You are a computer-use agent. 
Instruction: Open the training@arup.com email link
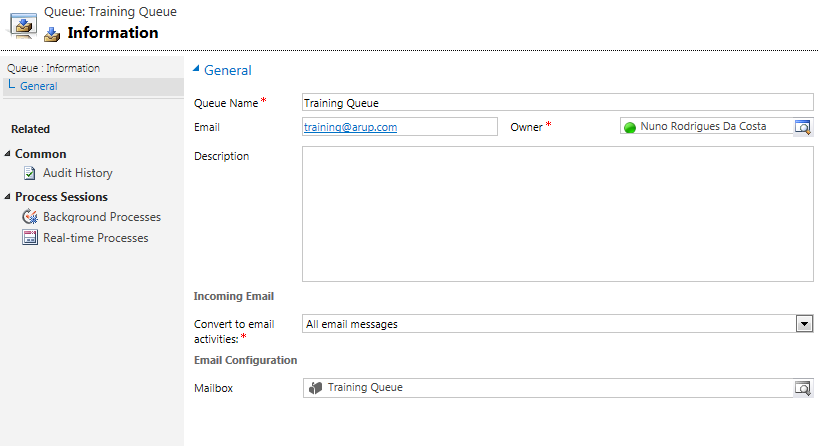pyautogui.click(x=351, y=127)
